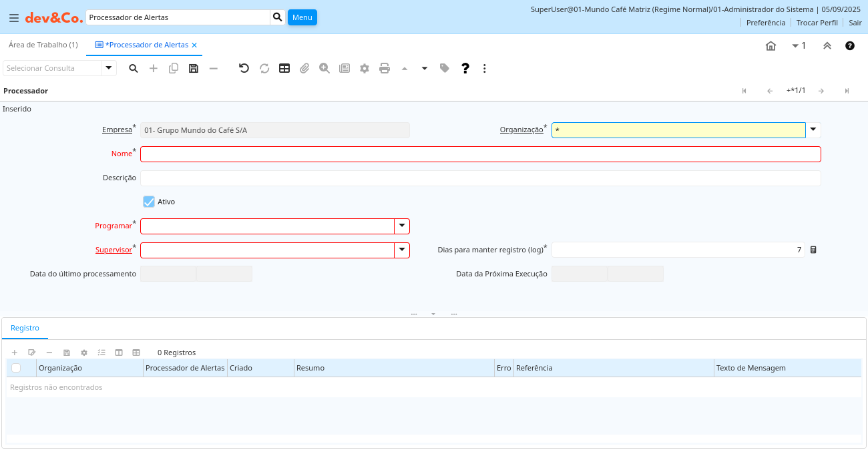Switch to Área de Trabalho tab
Image resolution: width=868 pixels, height=450 pixels.
[x=43, y=45]
